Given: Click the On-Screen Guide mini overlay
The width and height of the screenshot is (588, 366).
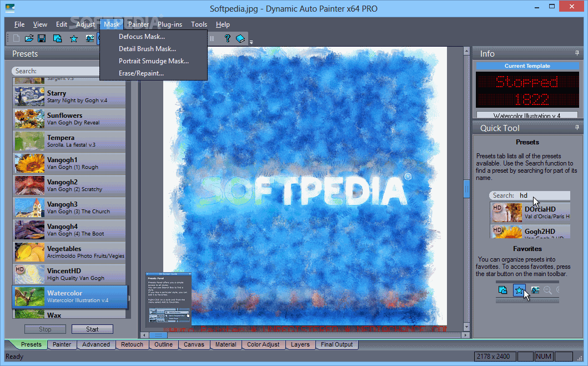Looking at the screenshot, I should point(168,299).
